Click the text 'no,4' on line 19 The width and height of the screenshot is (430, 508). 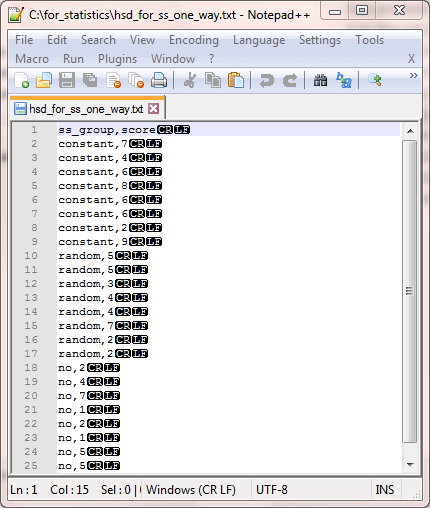tap(72, 382)
